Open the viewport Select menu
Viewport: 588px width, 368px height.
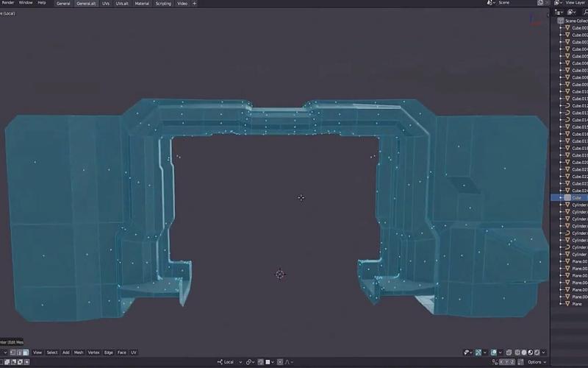click(x=52, y=353)
